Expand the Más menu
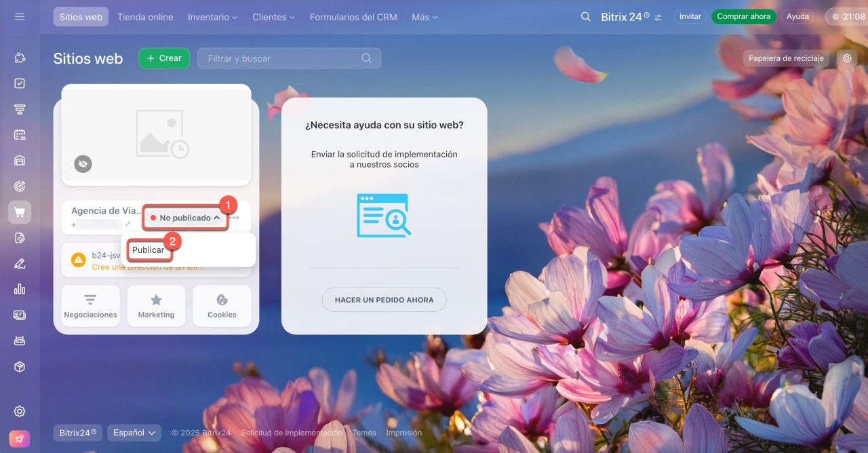The height and width of the screenshot is (453, 868). (425, 17)
